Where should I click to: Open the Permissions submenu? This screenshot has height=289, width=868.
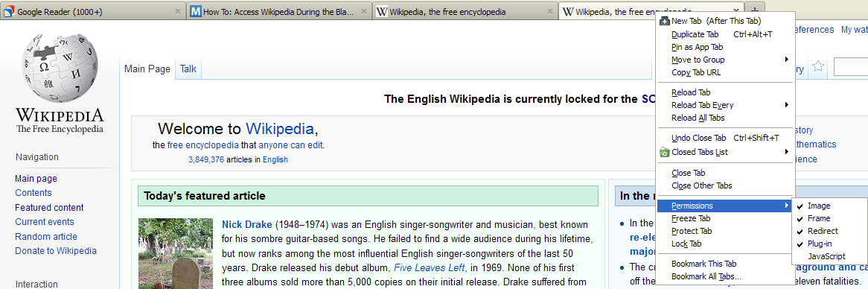(725, 206)
